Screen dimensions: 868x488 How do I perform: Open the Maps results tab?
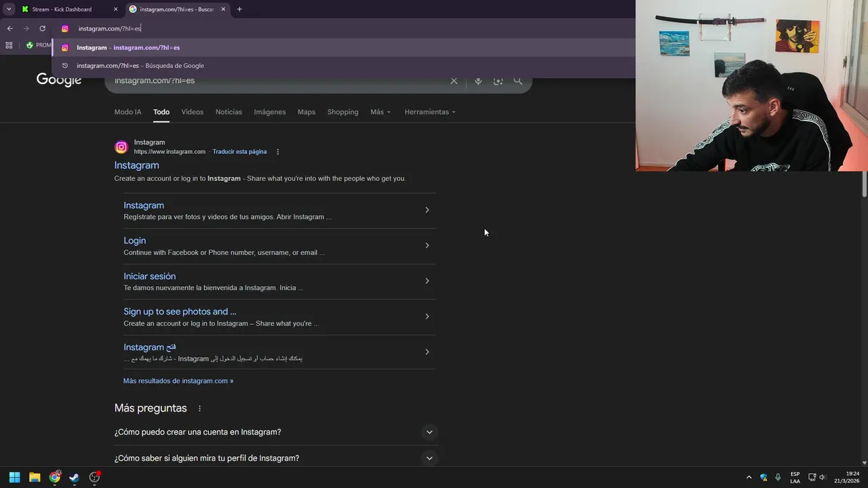tap(307, 112)
